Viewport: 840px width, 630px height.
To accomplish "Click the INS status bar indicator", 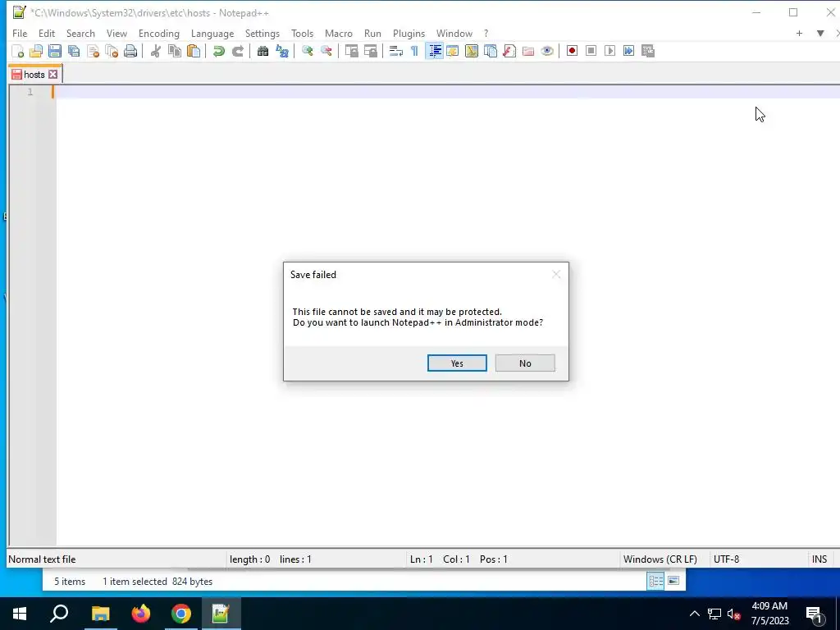I will [x=819, y=559].
